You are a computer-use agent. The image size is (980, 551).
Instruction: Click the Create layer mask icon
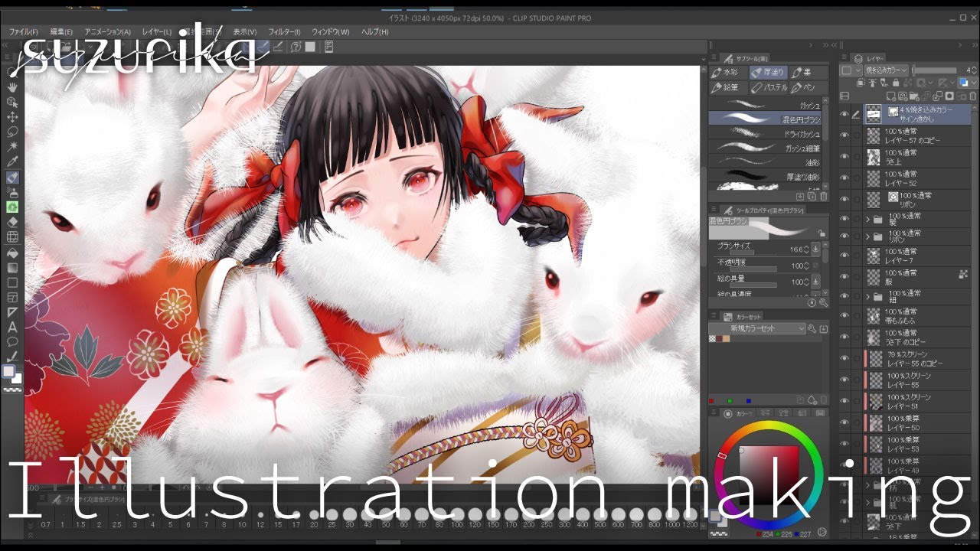coord(949,96)
